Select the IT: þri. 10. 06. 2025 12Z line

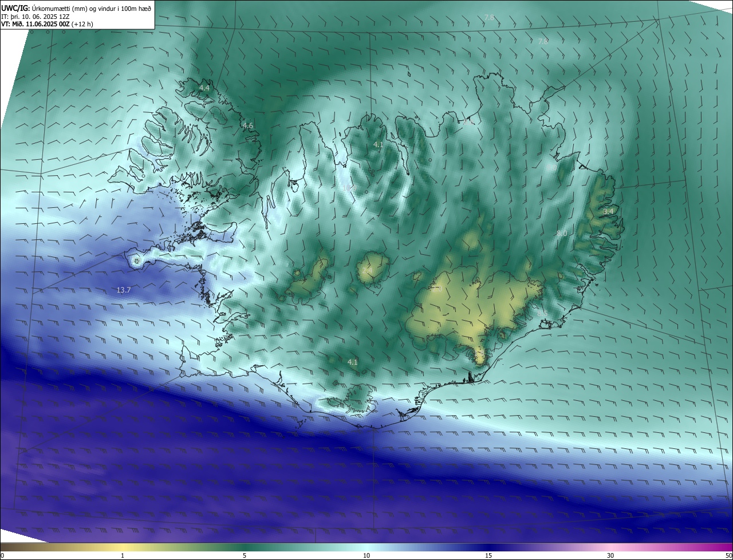click(36, 16)
